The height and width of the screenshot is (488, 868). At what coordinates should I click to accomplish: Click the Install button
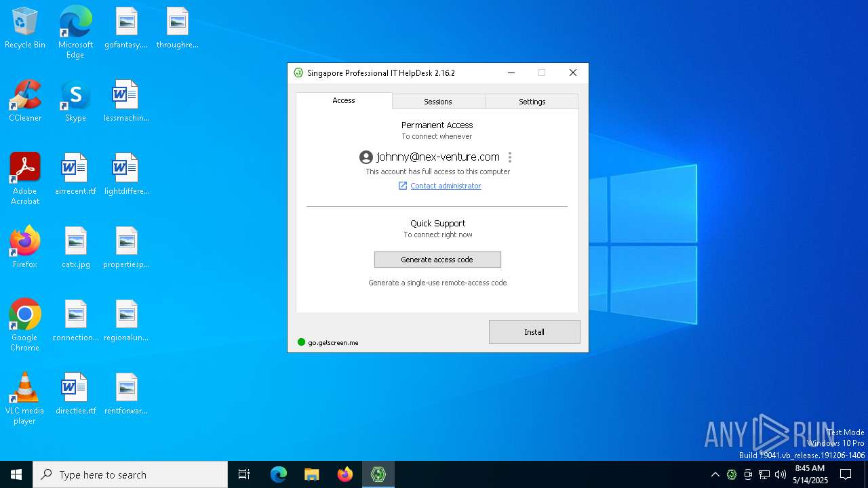coord(534,332)
